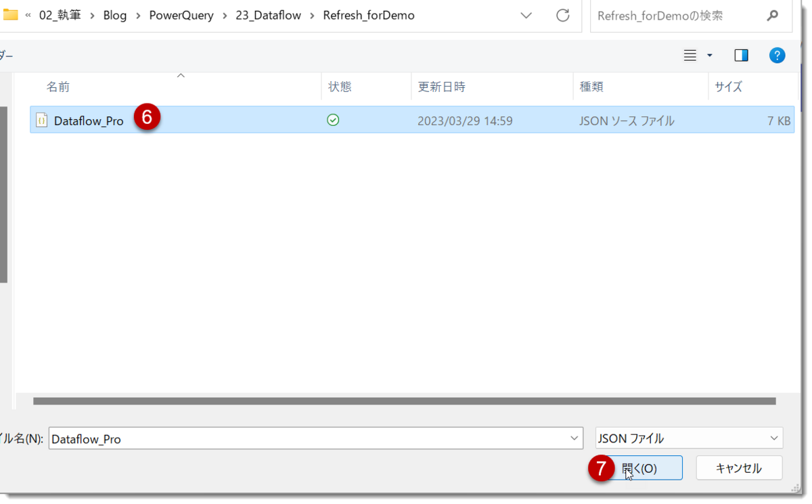Click the horizontal scrollbar at the bottom

[x=406, y=402]
